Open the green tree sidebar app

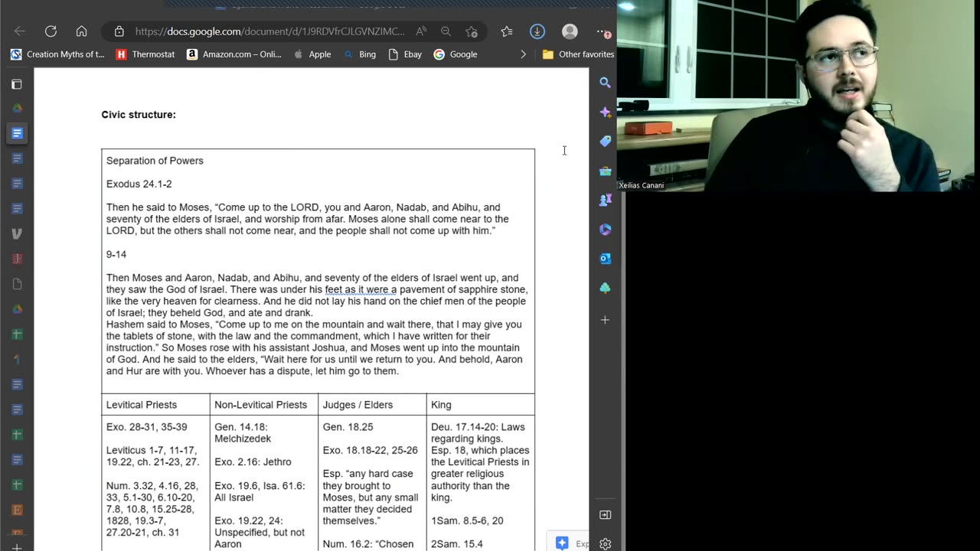pos(605,288)
